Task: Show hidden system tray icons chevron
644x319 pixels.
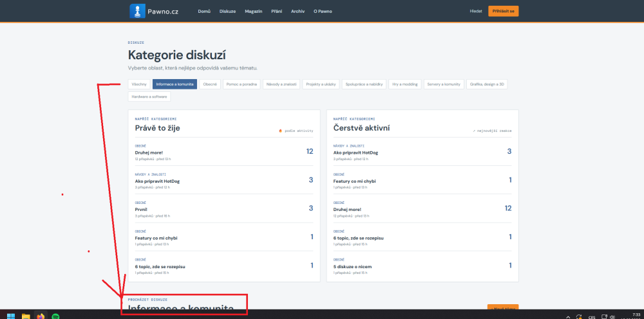Action: click(568, 316)
